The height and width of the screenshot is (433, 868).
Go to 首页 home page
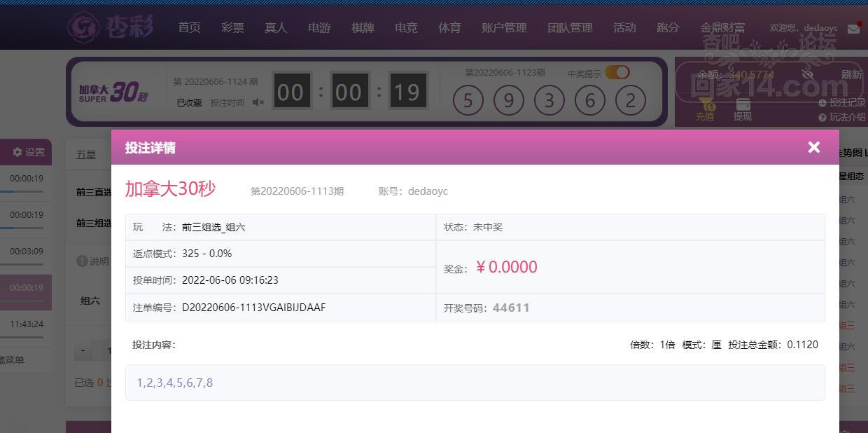[189, 28]
